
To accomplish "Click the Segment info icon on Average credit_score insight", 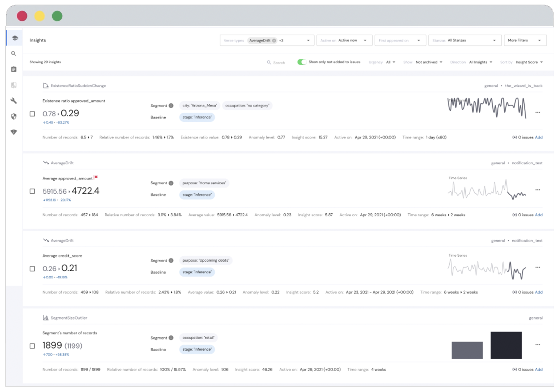I will (171, 260).
